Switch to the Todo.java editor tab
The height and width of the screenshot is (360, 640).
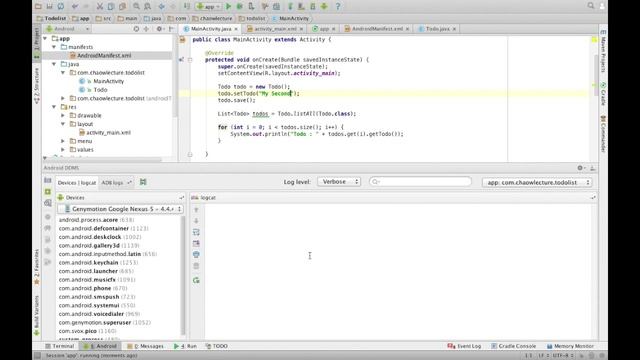(437, 29)
